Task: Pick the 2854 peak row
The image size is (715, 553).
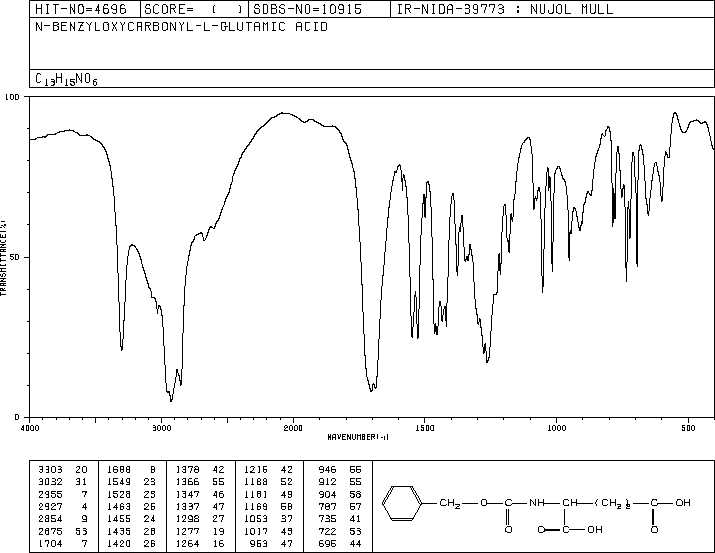Action: [62, 519]
